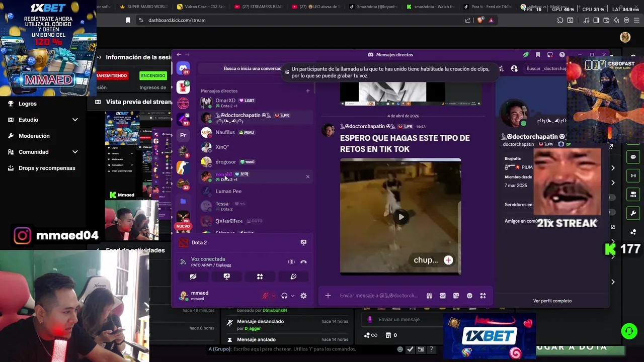Open Luman Pee direct message
Image resolution: width=644 pixels, height=362 pixels.
(x=257, y=191)
